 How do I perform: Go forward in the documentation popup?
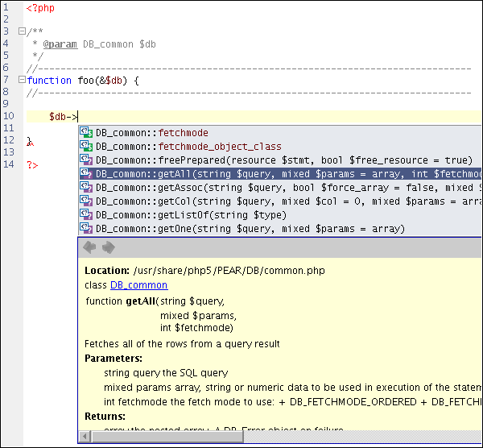tap(109, 247)
